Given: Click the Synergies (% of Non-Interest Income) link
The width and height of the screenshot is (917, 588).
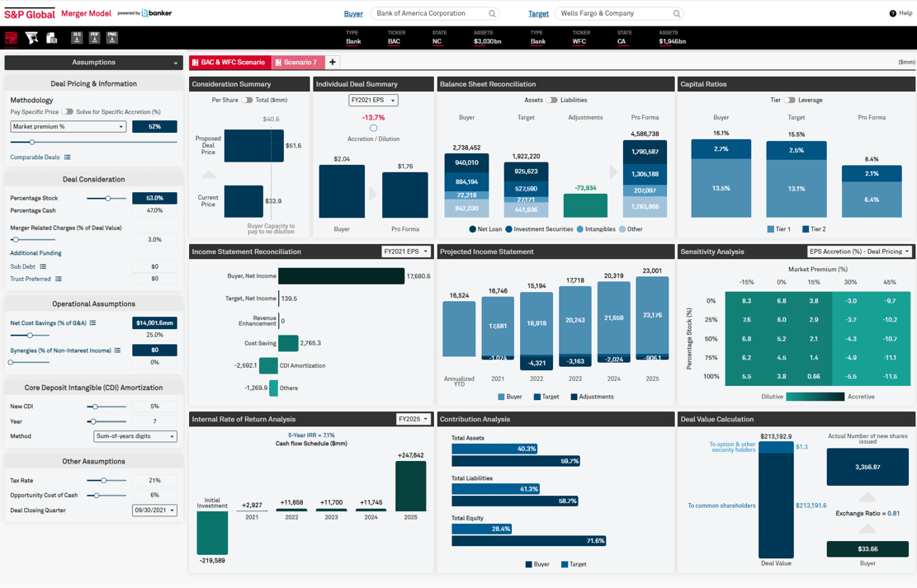Looking at the screenshot, I should coord(60,350).
